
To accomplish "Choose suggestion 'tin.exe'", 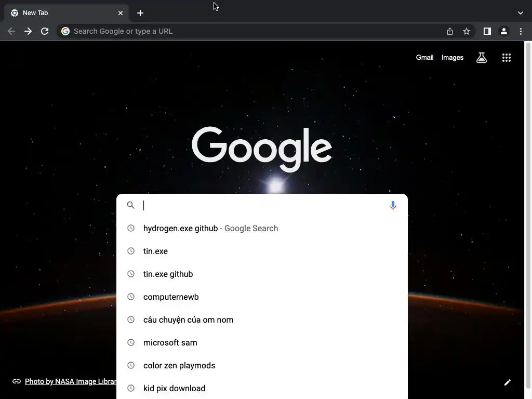I will click(x=262, y=251).
